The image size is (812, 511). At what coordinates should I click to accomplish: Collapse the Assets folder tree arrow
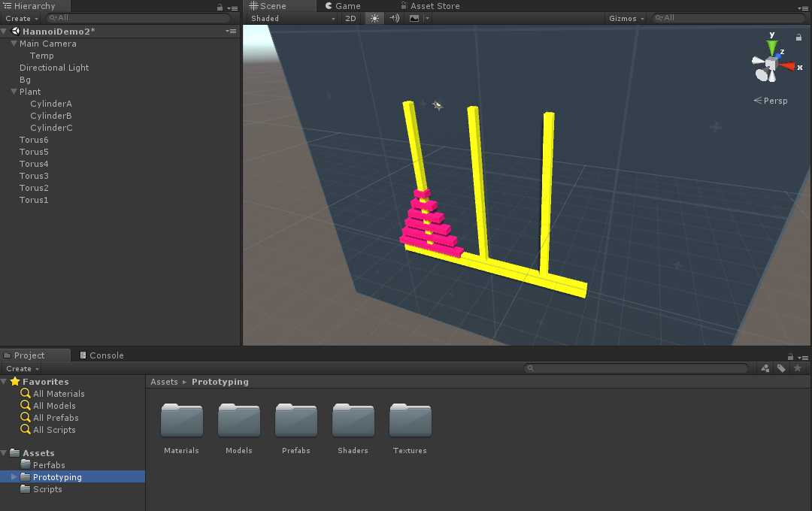pyautogui.click(x=5, y=453)
